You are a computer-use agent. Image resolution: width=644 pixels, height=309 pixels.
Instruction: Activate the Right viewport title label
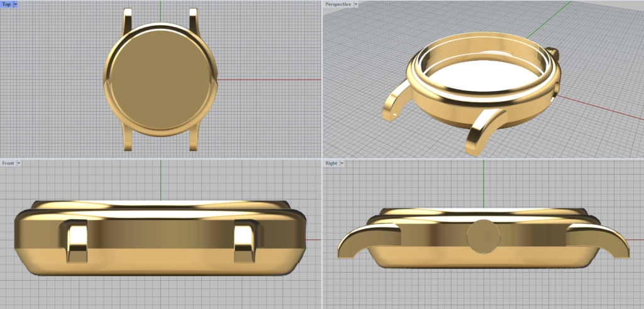pyautogui.click(x=331, y=163)
